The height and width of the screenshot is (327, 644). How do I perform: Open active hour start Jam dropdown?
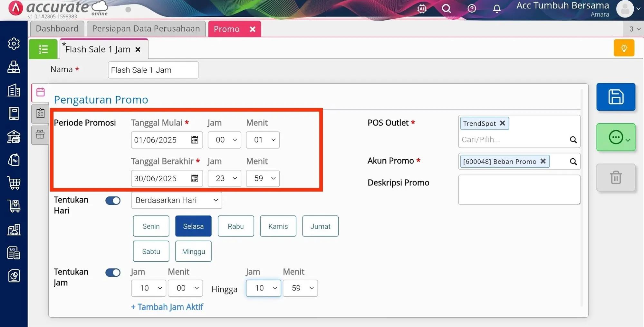pos(149,288)
